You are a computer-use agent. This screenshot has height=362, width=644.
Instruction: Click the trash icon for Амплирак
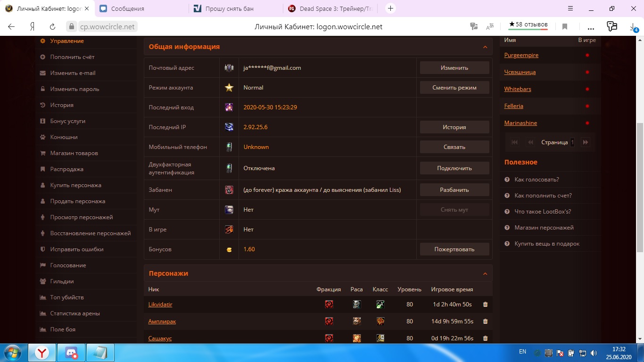pos(485,321)
